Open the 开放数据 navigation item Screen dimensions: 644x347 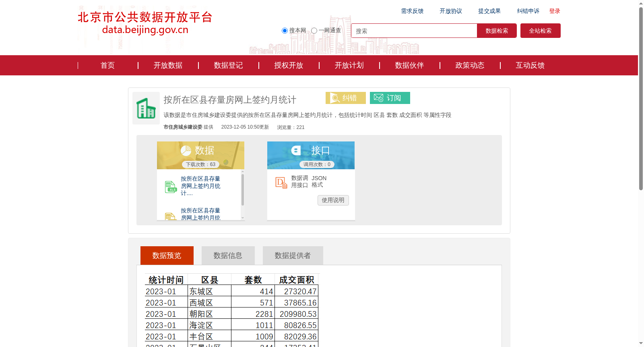[168, 65]
